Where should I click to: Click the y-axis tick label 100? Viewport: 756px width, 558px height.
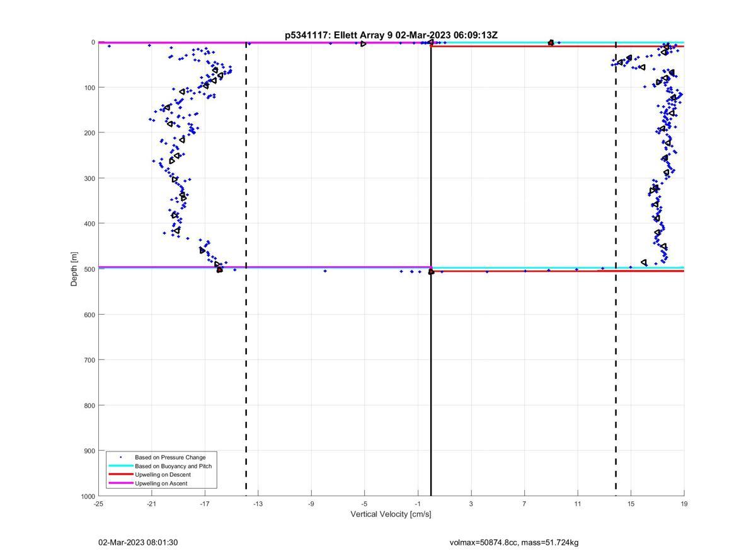(x=89, y=88)
